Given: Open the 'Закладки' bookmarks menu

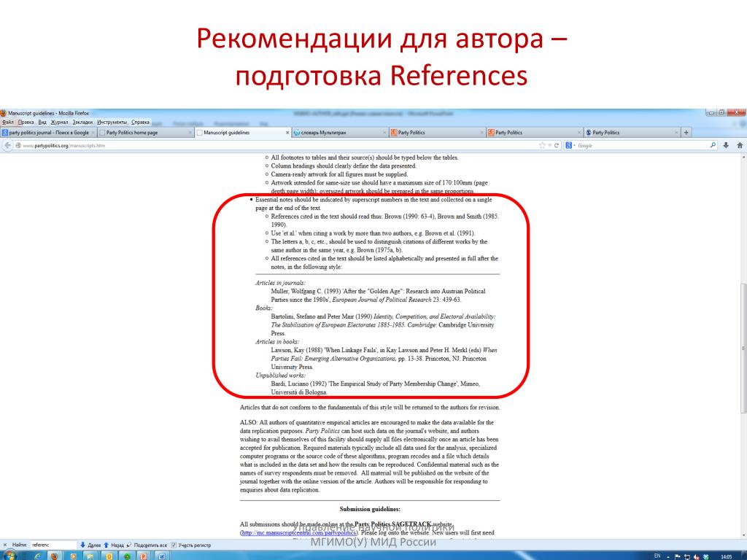Looking at the screenshot, I should [82, 122].
